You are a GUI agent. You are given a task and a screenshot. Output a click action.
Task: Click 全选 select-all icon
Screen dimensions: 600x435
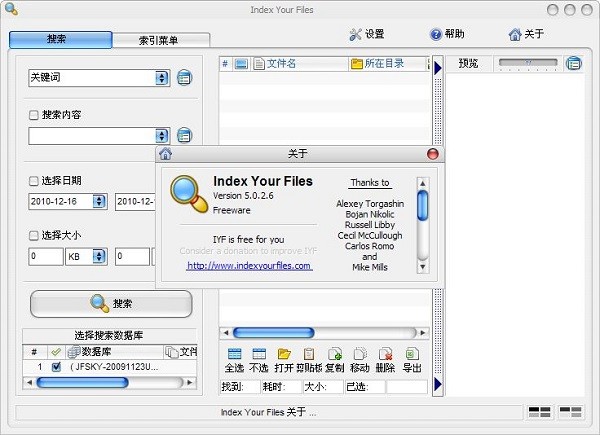click(234, 354)
